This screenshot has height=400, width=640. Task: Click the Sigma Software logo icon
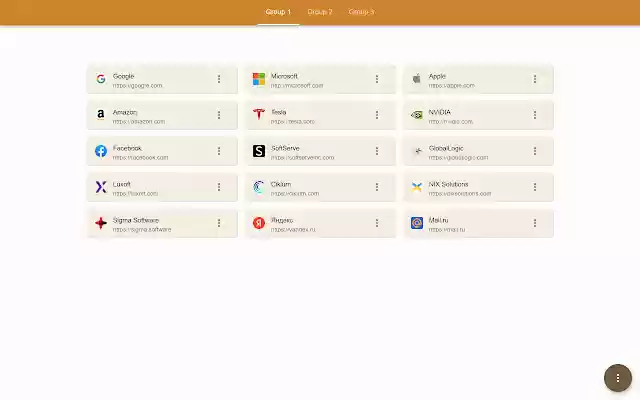101,223
